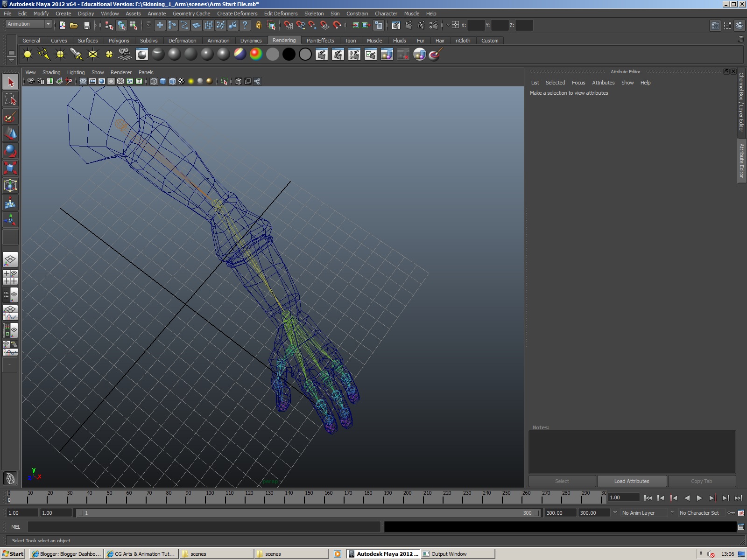Switch to the Polygons shelf tab

click(119, 41)
